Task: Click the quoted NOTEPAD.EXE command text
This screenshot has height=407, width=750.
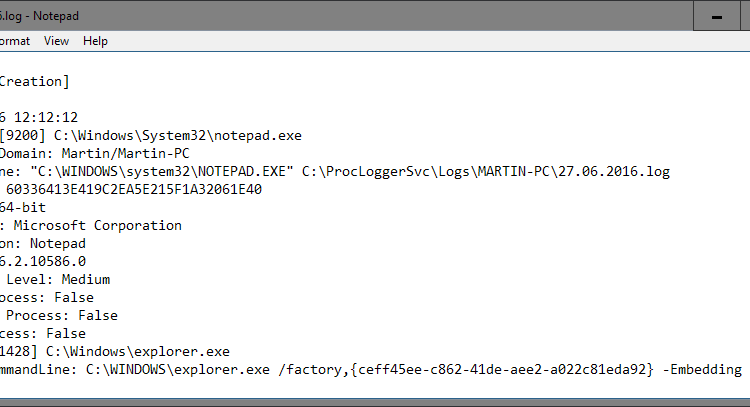Action: (x=162, y=171)
